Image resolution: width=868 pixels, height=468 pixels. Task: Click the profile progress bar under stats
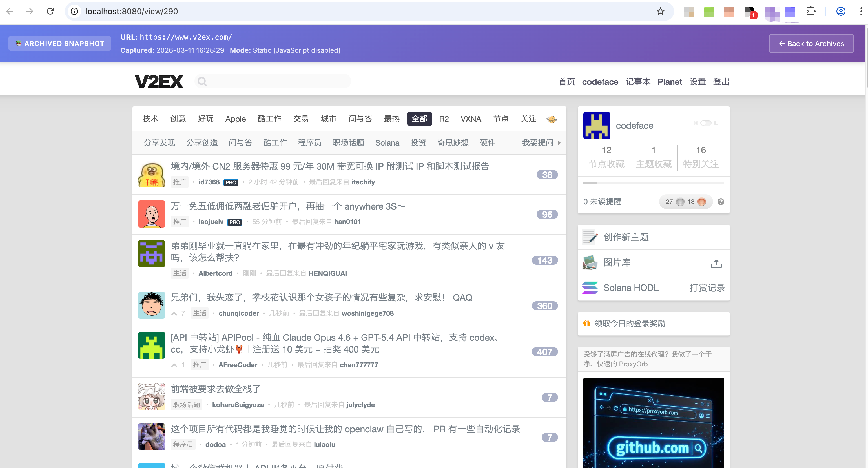coord(653,183)
